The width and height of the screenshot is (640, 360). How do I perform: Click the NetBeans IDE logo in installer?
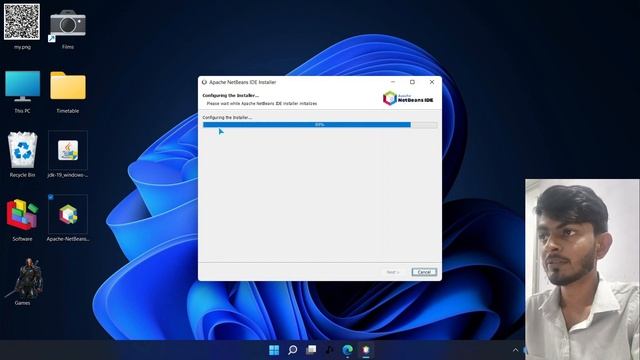[408, 98]
